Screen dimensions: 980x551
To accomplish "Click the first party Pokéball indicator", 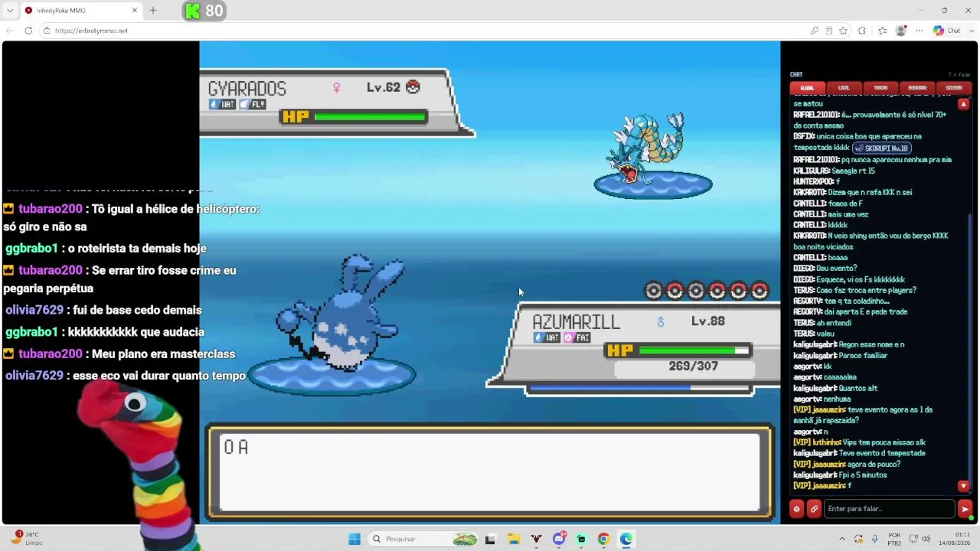I will (x=653, y=291).
